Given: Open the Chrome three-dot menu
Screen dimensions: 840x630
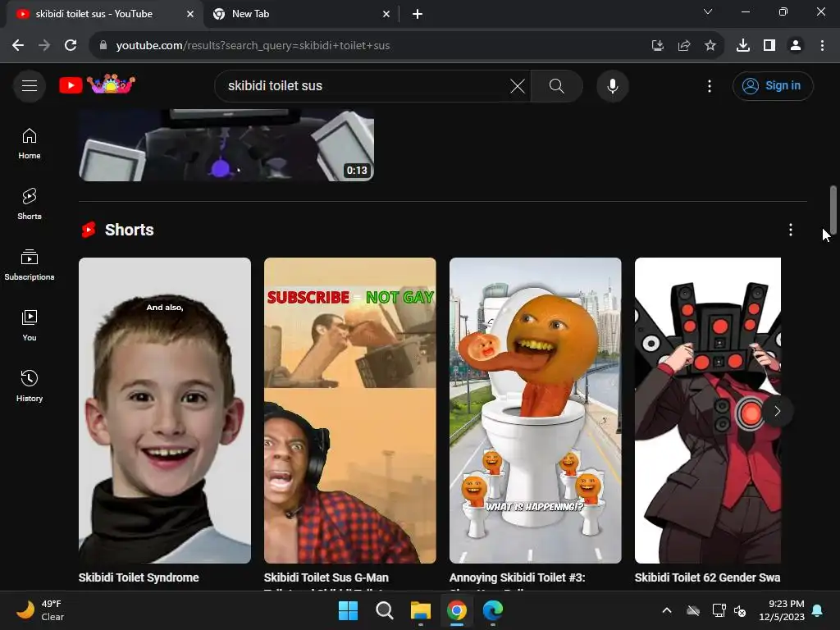Looking at the screenshot, I should (x=822, y=46).
